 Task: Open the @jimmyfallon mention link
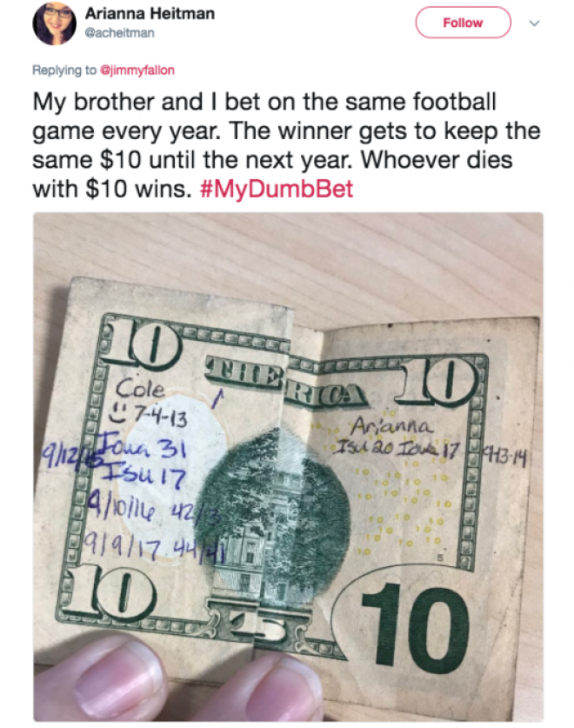[x=137, y=70]
